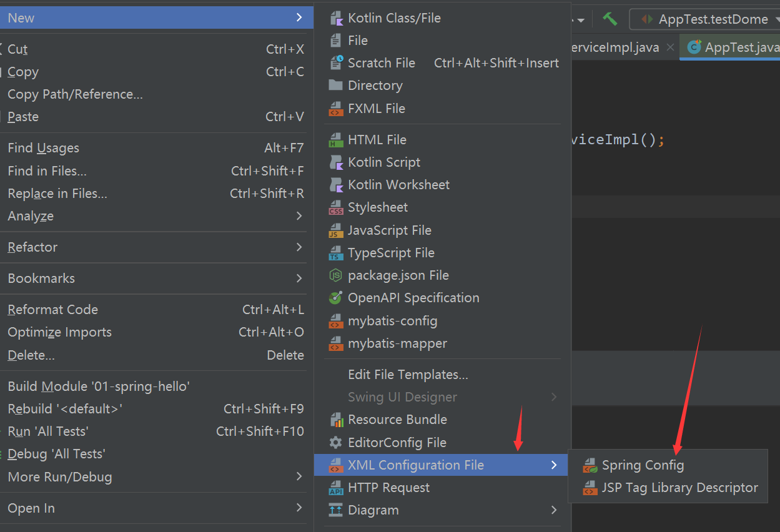Image resolution: width=780 pixels, height=532 pixels.
Task: Choose Spring Config from the submenu
Action: (x=668, y=465)
